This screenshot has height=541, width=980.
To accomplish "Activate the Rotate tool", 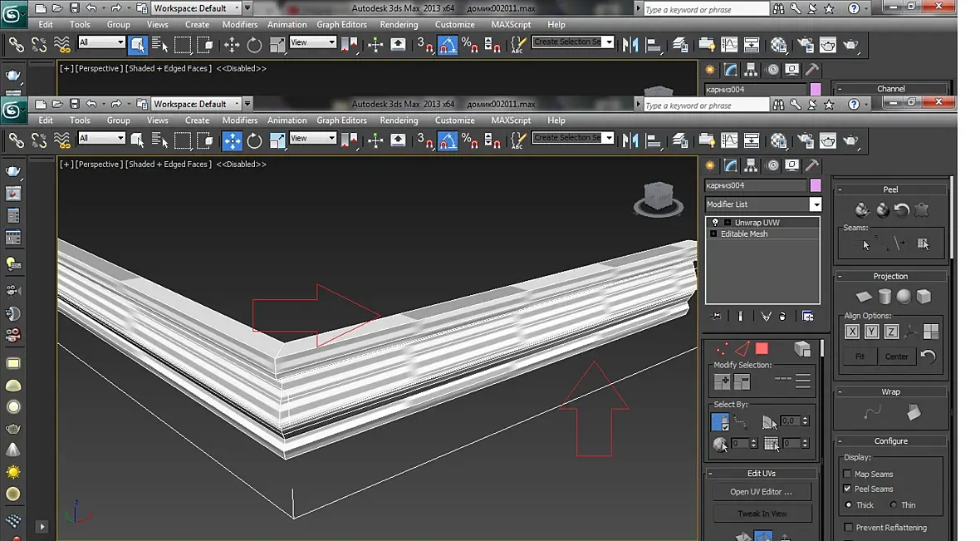I will pos(254,140).
